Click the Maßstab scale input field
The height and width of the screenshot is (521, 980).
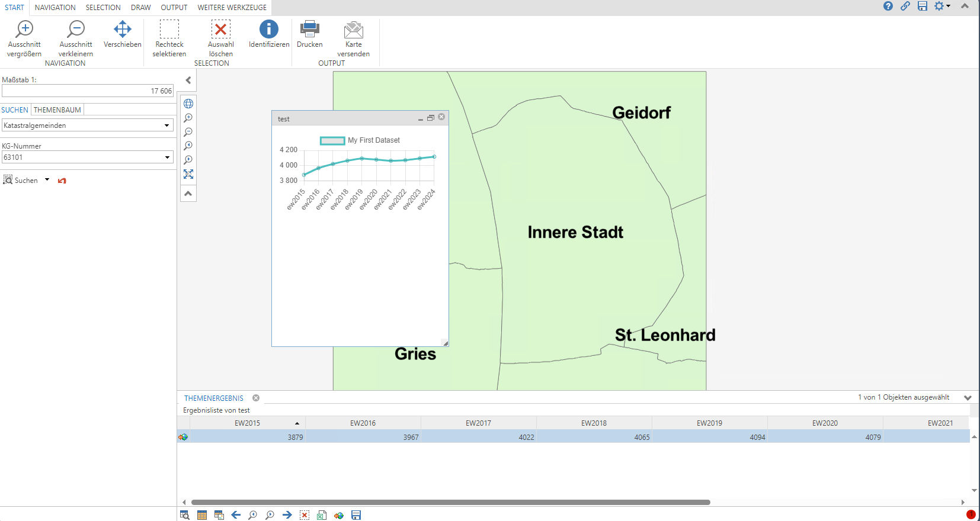[87, 91]
